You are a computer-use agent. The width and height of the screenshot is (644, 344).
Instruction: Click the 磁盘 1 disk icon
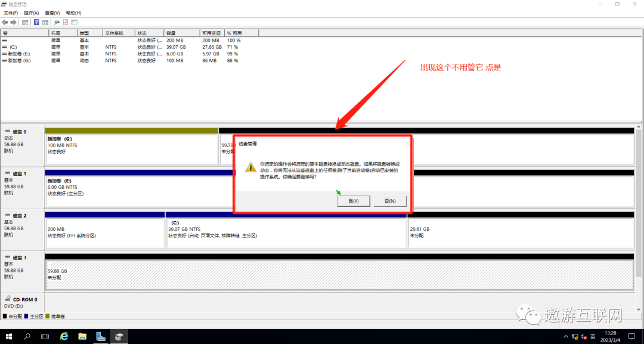7,173
